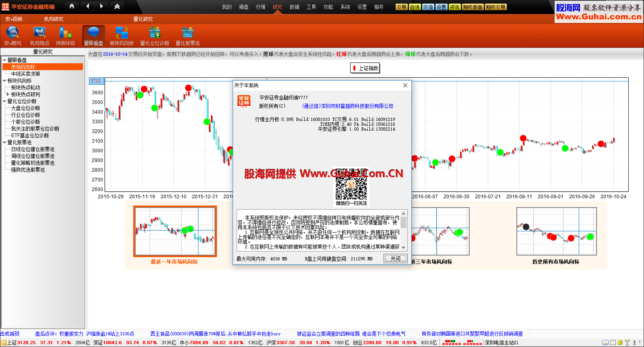
Task: Select the 历史所有市场风向标 thumbnail chart
Action: [x=556, y=231]
